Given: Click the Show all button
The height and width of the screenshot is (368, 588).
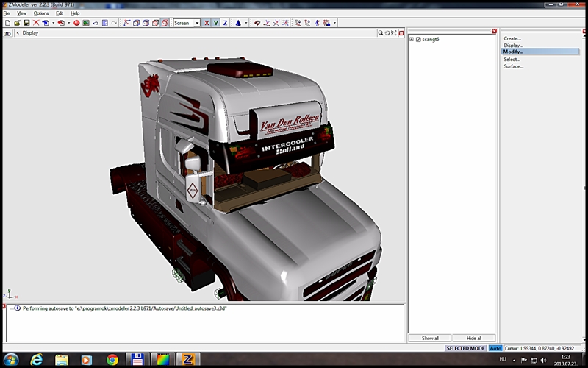Looking at the screenshot, I should click(430, 338).
